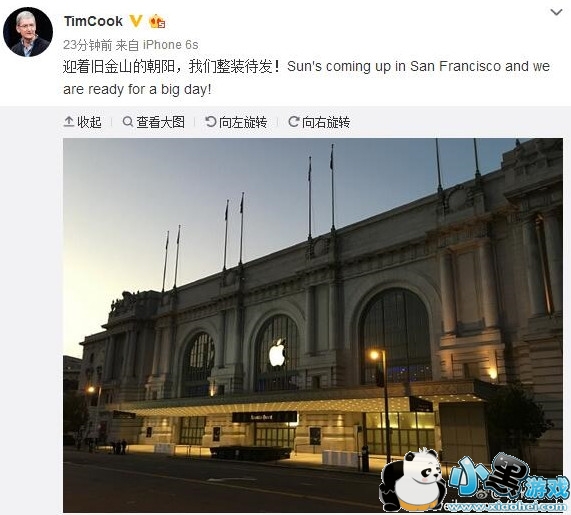Open TimCook's profile avatar
The image size is (571, 515).
pyautogui.click(x=28, y=32)
